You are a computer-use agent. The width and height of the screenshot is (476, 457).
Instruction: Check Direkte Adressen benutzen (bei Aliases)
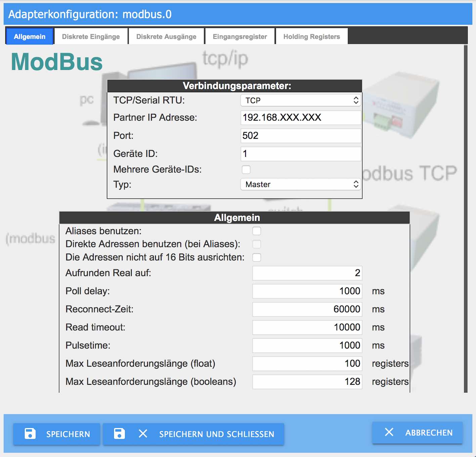[x=257, y=244]
